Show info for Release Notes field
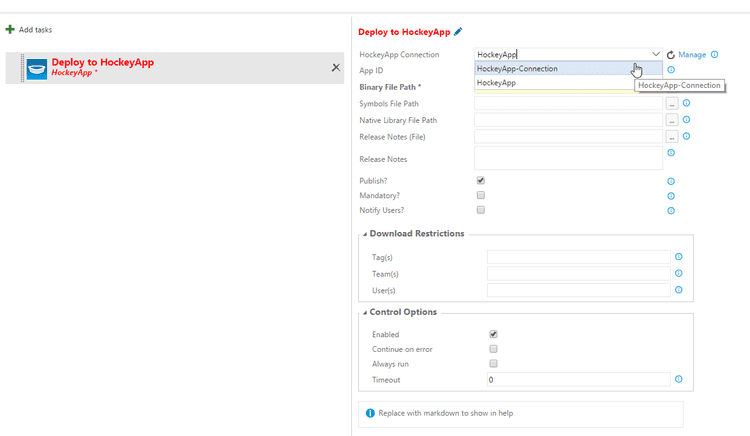The height and width of the screenshot is (436, 750). click(671, 153)
